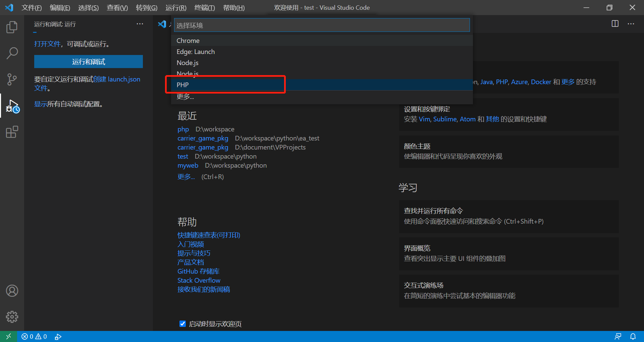The width and height of the screenshot is (644, 342).
Task: Click the 运行和调试 button
Action: 89,62
